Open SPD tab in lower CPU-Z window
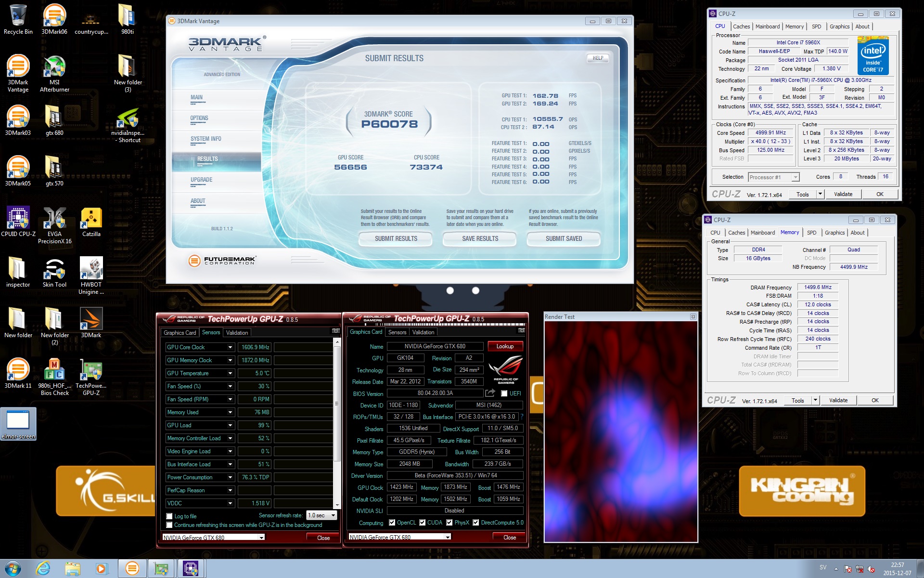This screenshot has width=924, height=578. (811, 233)
